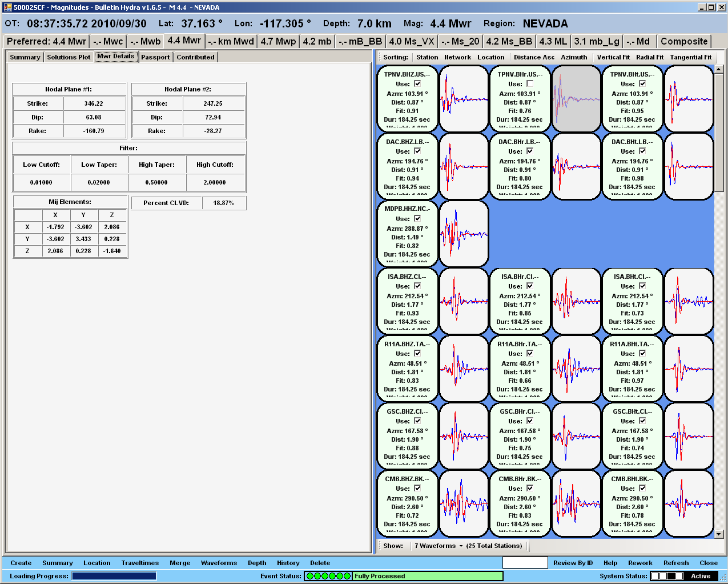The height and width of the screenshot is (584, 728).
Task: Open TPNV.BHZ.US waveform thumbnail
Action: click(x=464, y=99)
